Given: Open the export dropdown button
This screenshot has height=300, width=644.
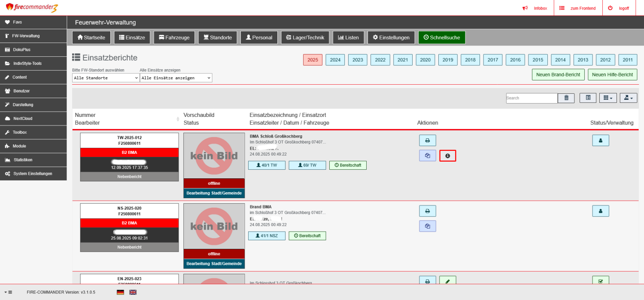Looking at the screenshot, I should [628, 98].
